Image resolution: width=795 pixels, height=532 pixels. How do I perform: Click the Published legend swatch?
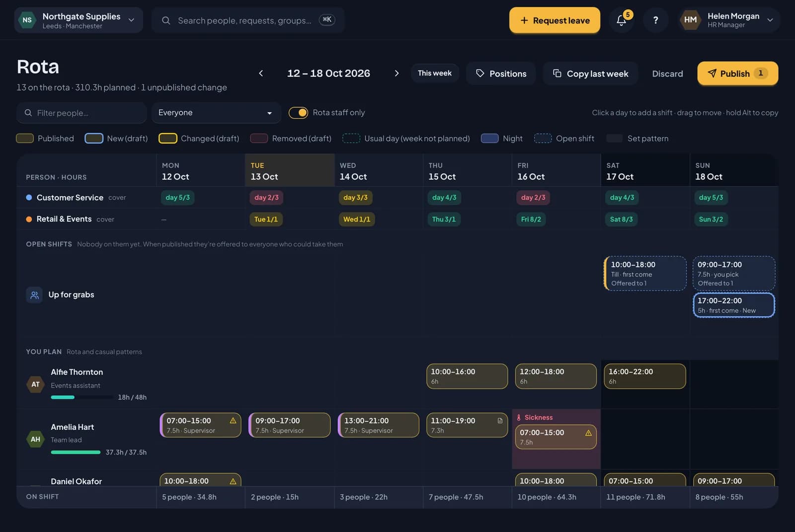pyautogui.click(x=25, y=139)
